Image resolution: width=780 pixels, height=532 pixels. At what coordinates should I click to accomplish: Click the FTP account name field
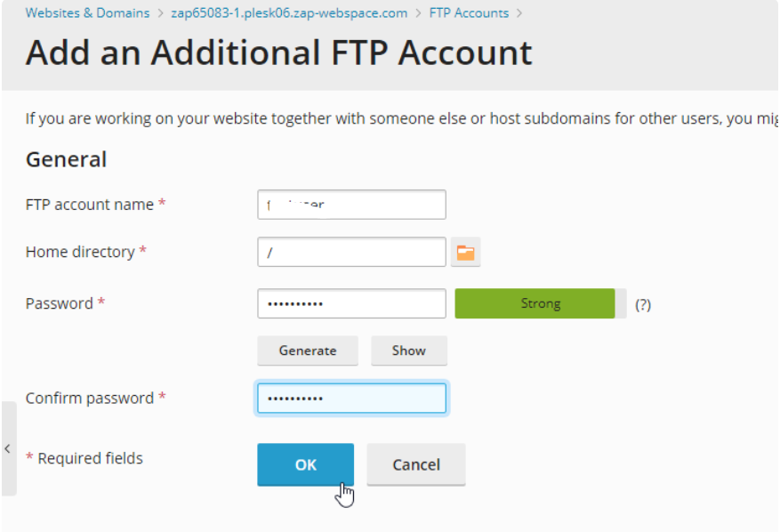351,205
